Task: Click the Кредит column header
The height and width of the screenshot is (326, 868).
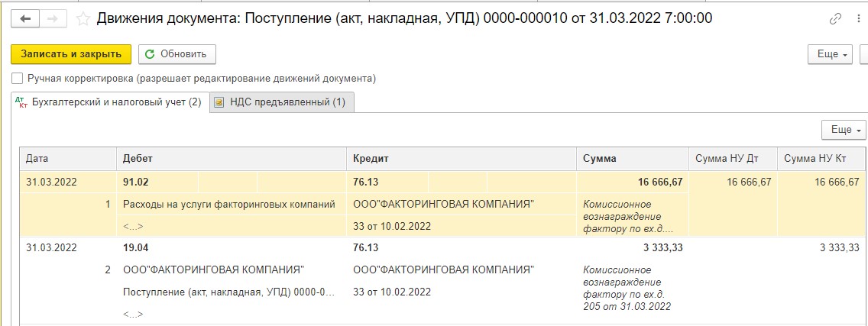Action: pyautogui.click(x=462, y=159)
